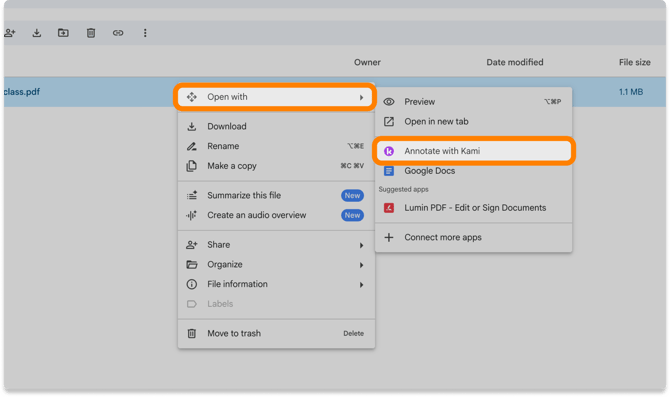Click the person-plus icon beside Share
This screenshot has height=397, width=670.
(191, 245)
